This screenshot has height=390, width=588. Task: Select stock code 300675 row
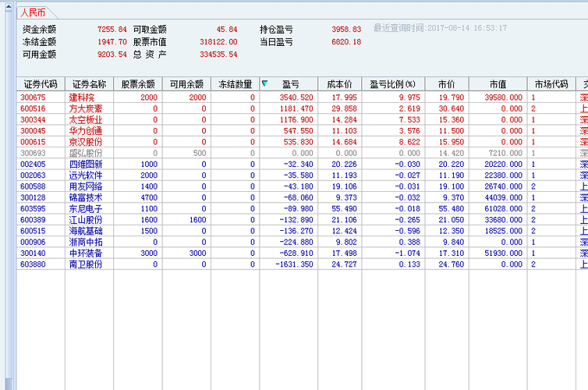pos(302,97)
